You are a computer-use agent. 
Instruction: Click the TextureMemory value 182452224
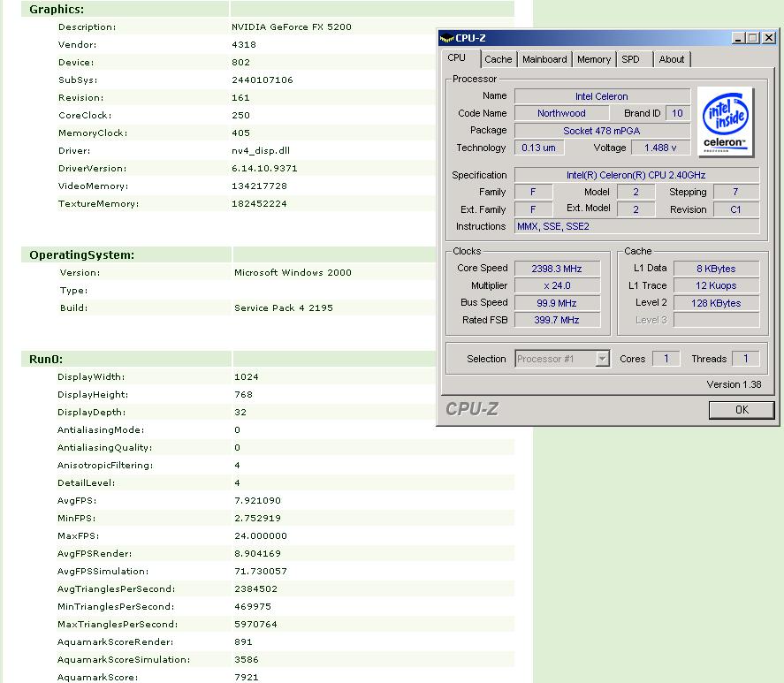coord(259,204)
